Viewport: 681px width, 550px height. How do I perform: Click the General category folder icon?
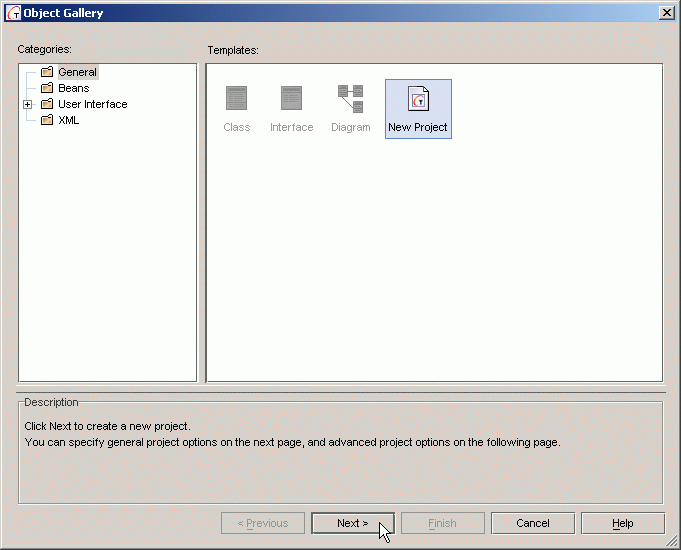pos(47,72)
